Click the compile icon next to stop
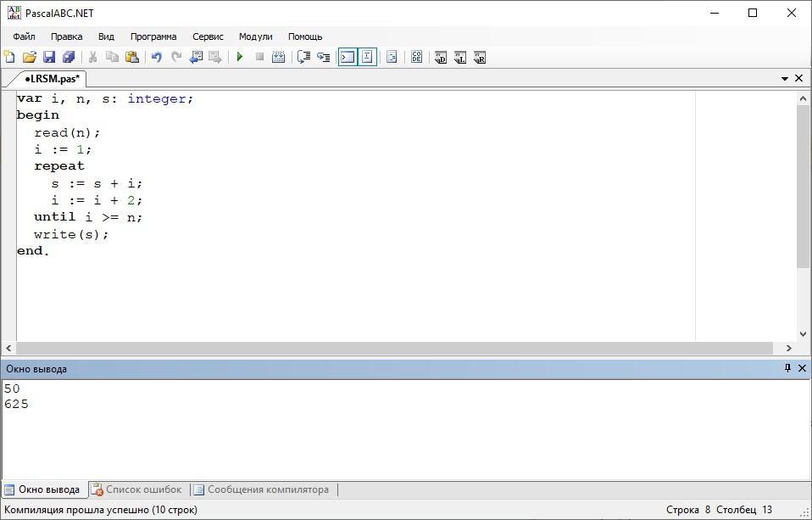812x520 pixels. (279, 57)
